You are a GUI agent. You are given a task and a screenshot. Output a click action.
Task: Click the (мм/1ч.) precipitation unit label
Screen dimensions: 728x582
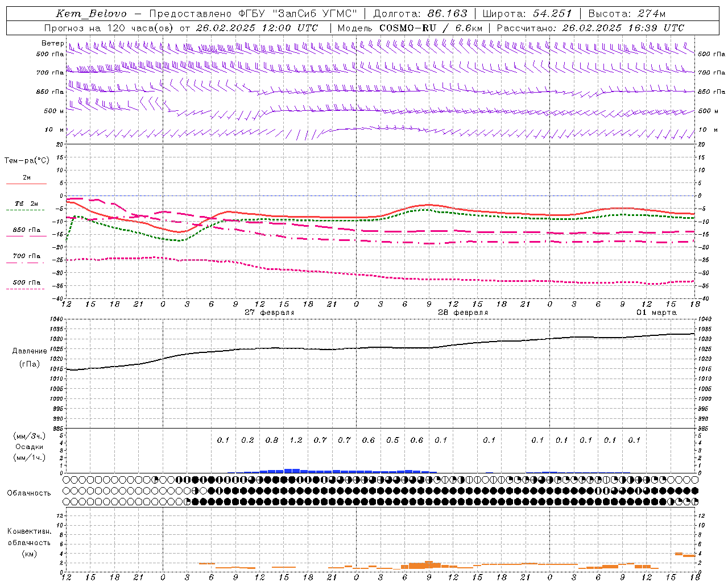[29, 458]
